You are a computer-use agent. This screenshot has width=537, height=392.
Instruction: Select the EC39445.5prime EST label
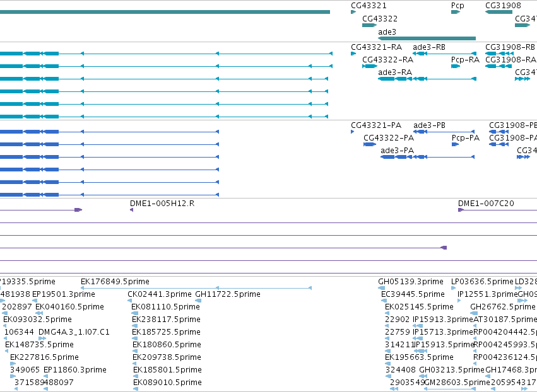(x=413, y=294)
